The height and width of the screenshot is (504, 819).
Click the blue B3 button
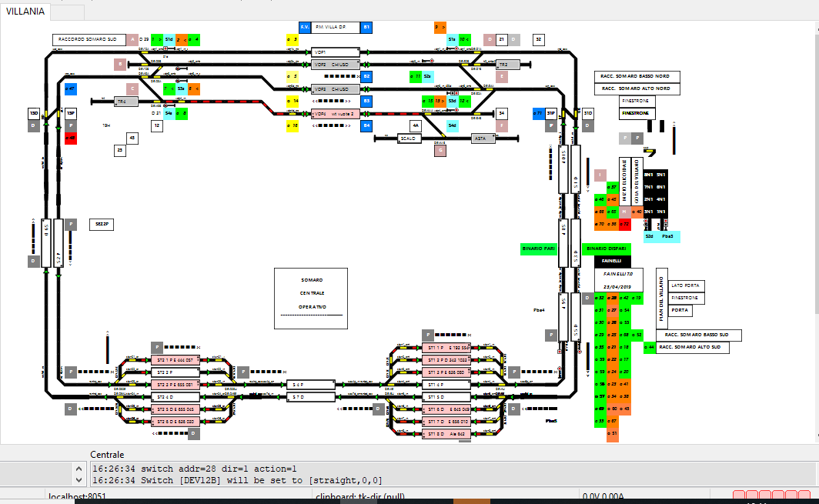click(367, 101)
